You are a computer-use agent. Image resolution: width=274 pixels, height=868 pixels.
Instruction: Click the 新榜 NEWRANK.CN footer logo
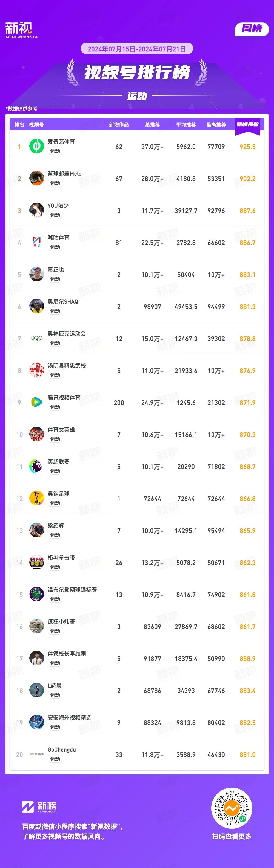tap(39, 807)
